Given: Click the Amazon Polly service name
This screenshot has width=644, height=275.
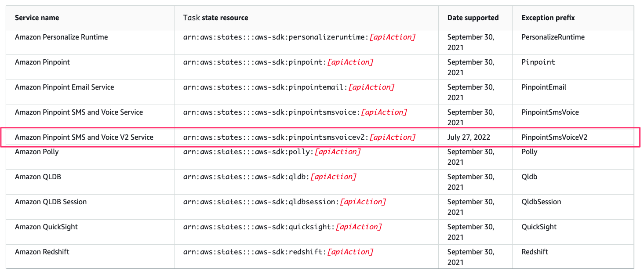Looking at the screenshot, I should pyautogui.click(x=36, y=152).
